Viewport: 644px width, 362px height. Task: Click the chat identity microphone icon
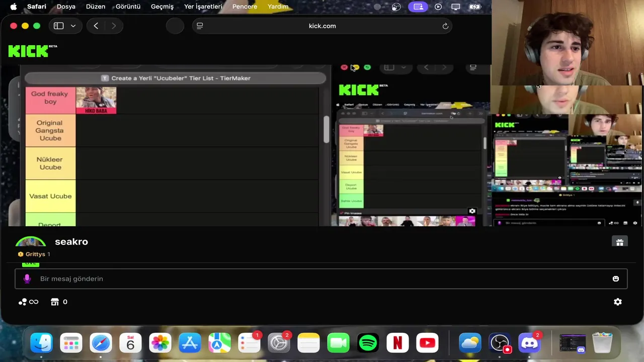pos(27,279)
